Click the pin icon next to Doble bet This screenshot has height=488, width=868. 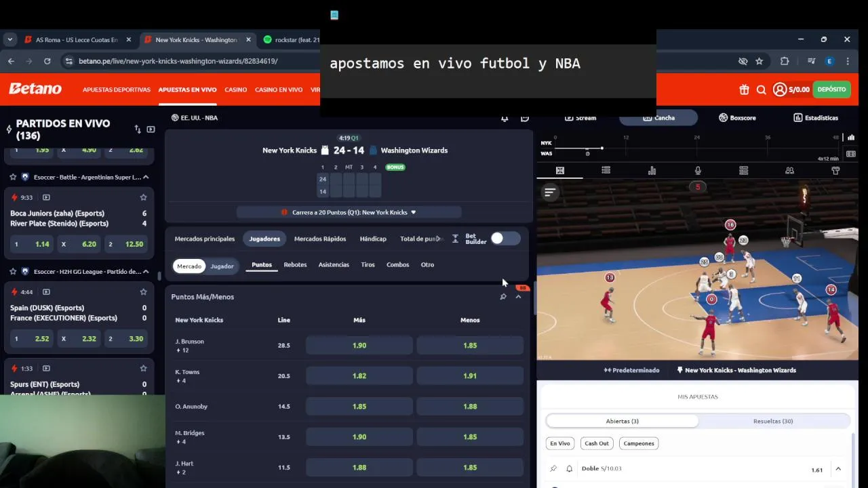[553, 468]
